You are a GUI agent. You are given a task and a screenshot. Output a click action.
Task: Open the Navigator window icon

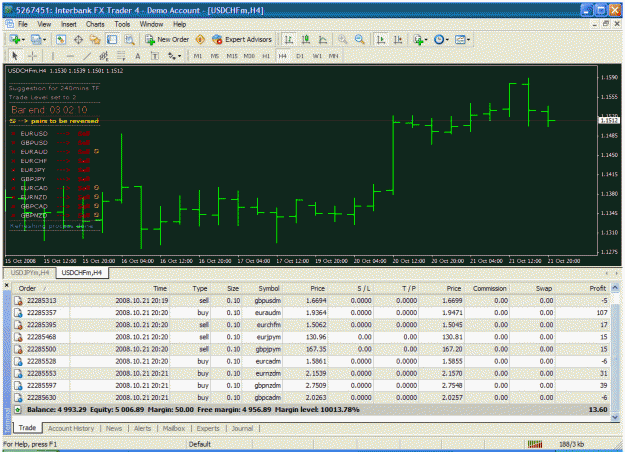[94, 39]
